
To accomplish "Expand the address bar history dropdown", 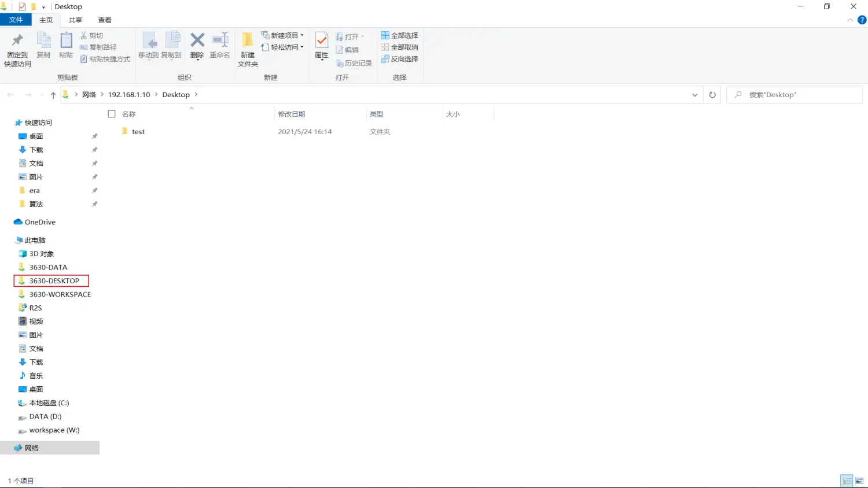I will (x=694, y=95).
